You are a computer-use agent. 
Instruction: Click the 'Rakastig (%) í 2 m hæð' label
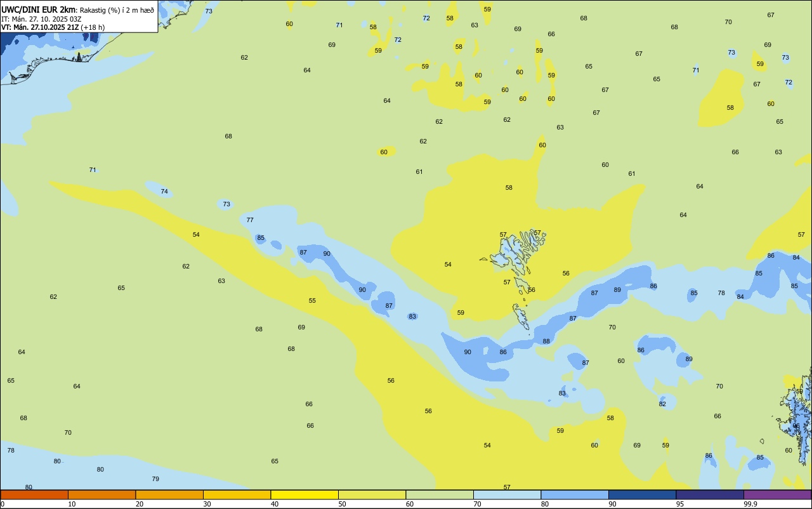[117, 10]
